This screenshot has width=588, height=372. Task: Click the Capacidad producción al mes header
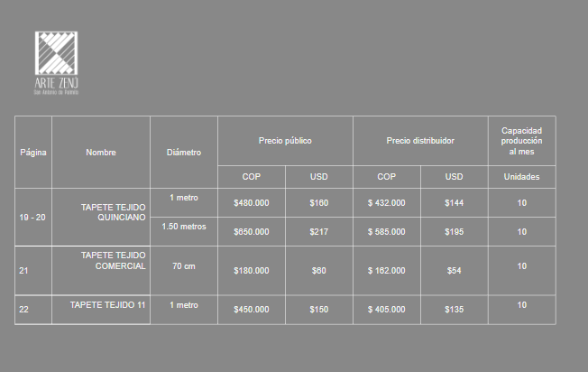pos(521,141)
